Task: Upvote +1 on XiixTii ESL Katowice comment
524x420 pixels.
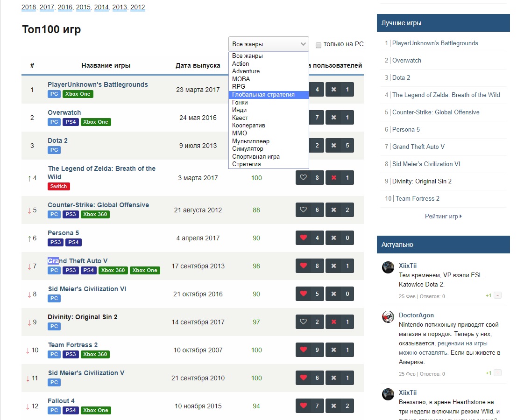Action: point(488,295)
